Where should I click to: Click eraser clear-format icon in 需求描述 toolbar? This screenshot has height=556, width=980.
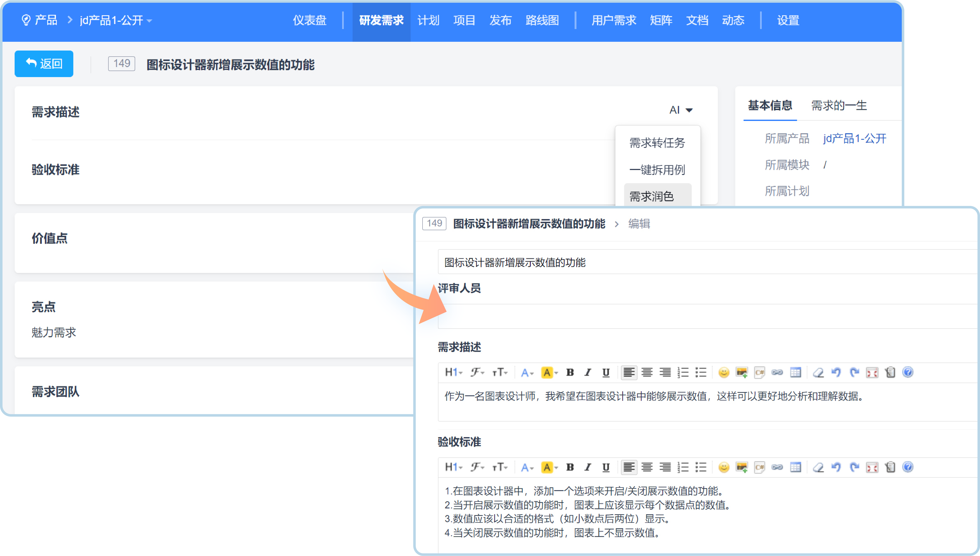[818, 372]
